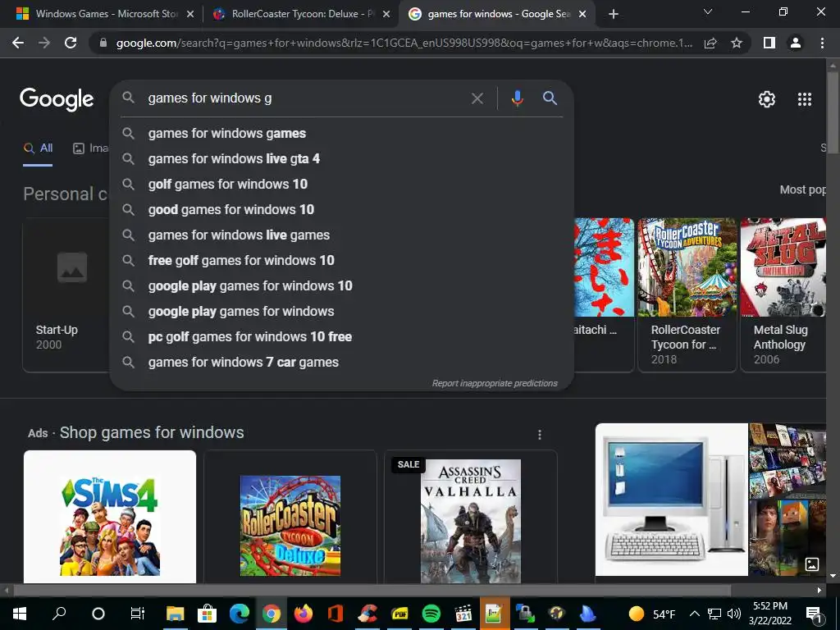Choose suggestion 'good games for windows 10'

[x=342, y=209]
